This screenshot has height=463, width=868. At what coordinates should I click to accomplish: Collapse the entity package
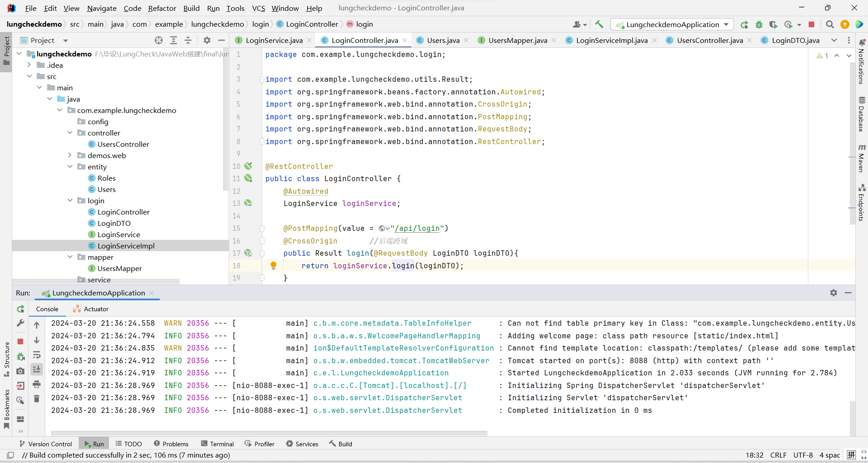tap(70, 167)
